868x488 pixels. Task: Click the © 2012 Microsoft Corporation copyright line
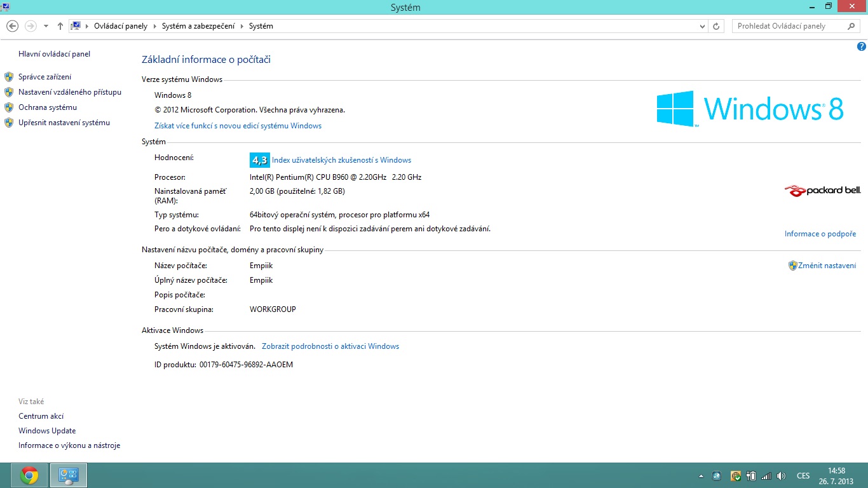[250, 110]
